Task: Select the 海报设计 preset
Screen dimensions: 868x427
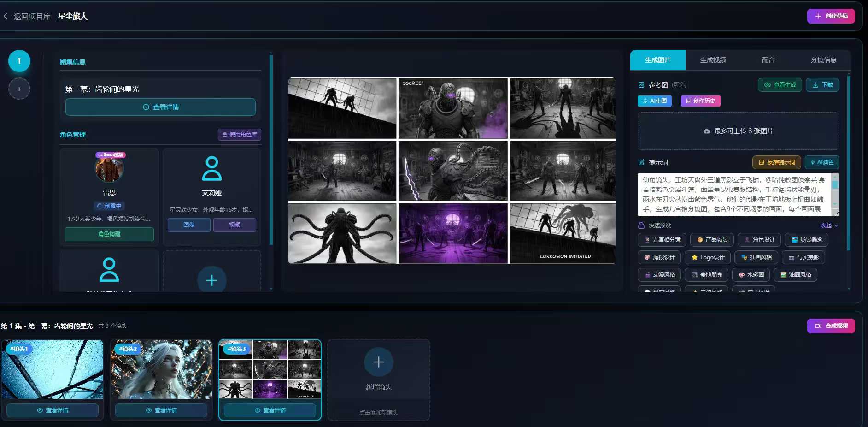Action: point(659,257)
